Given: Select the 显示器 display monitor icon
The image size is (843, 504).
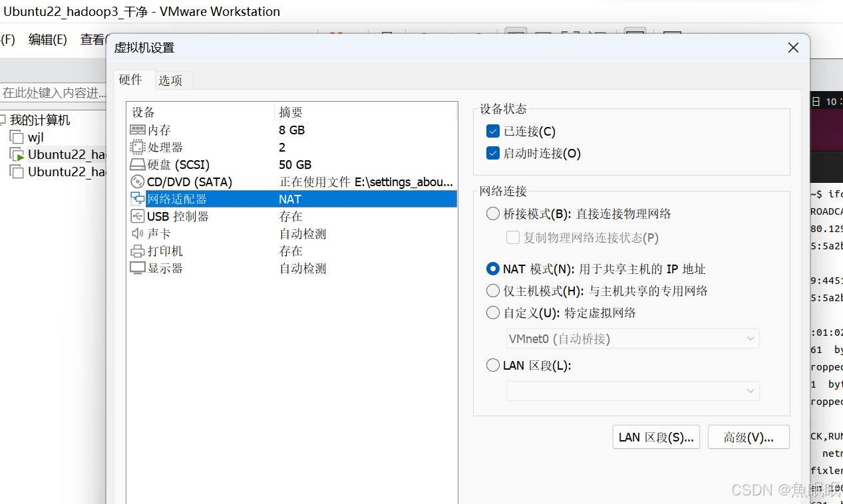Looking at the screenshot, I should (137, 269).
